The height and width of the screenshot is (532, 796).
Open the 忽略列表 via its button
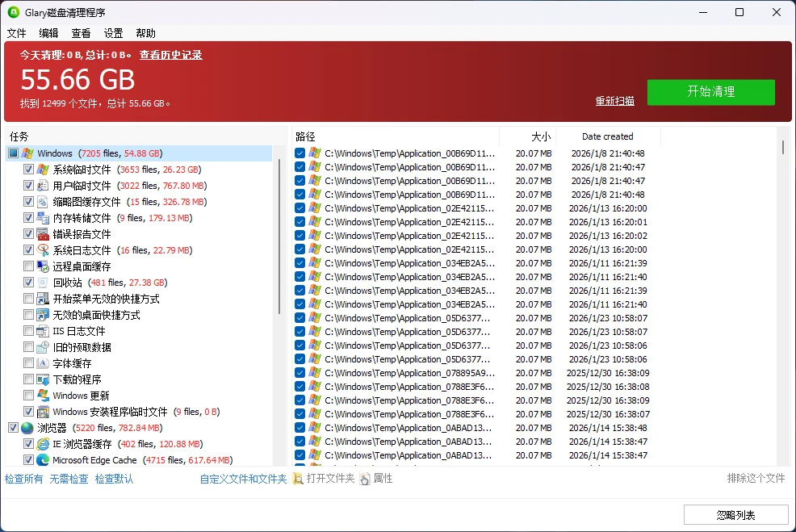click(735, 514)
